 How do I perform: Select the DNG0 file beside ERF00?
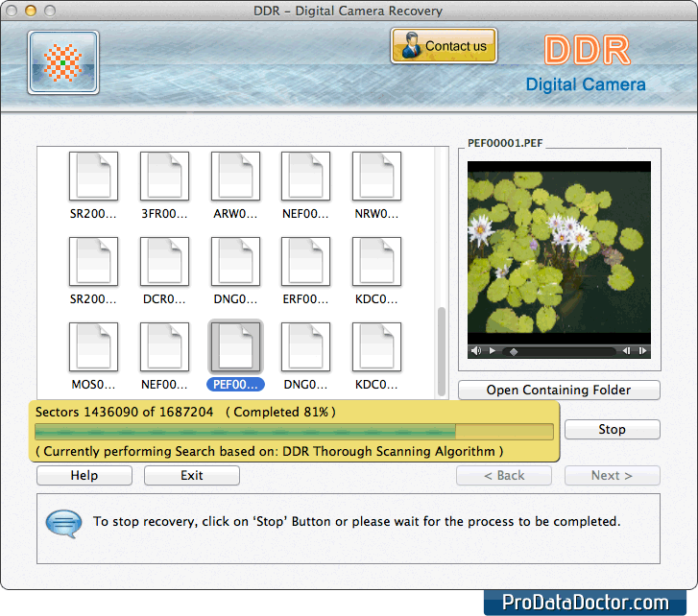click(x=235, y=262)
